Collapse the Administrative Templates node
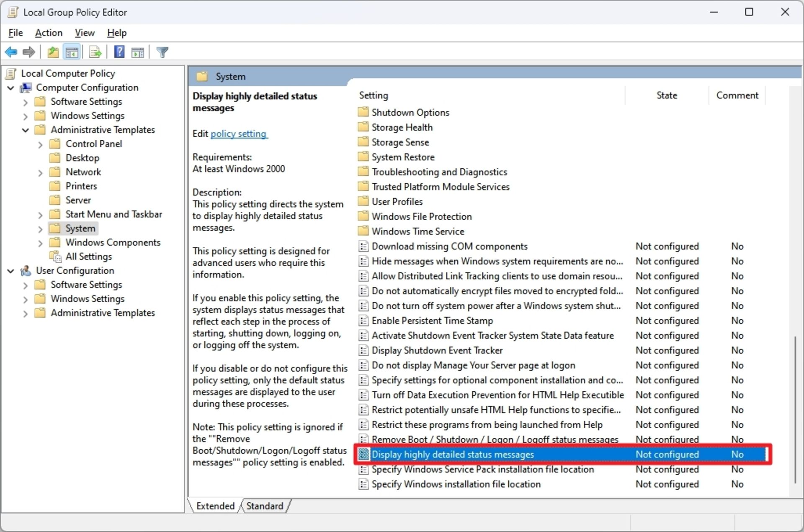 tap(25, 130)
